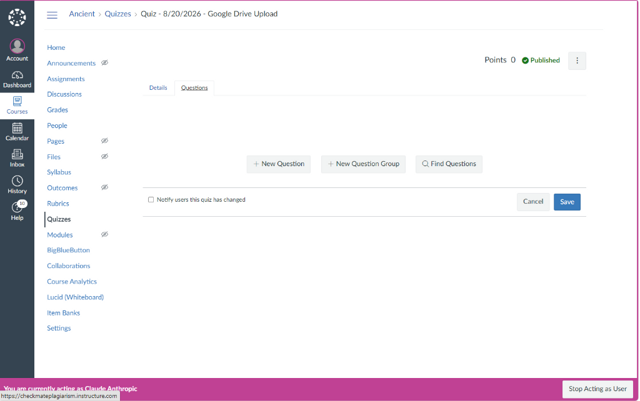Go to Dashboard in global navigation
The width and height of the screenshot is (640, 401).
[17, 79]
